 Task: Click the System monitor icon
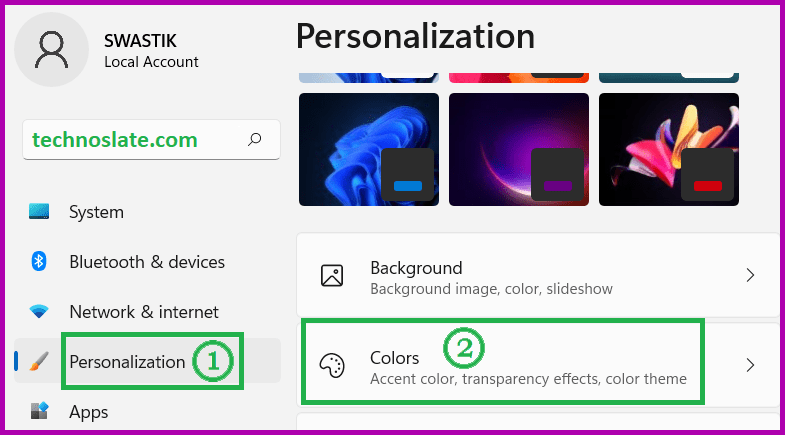(x=39, y=211)
